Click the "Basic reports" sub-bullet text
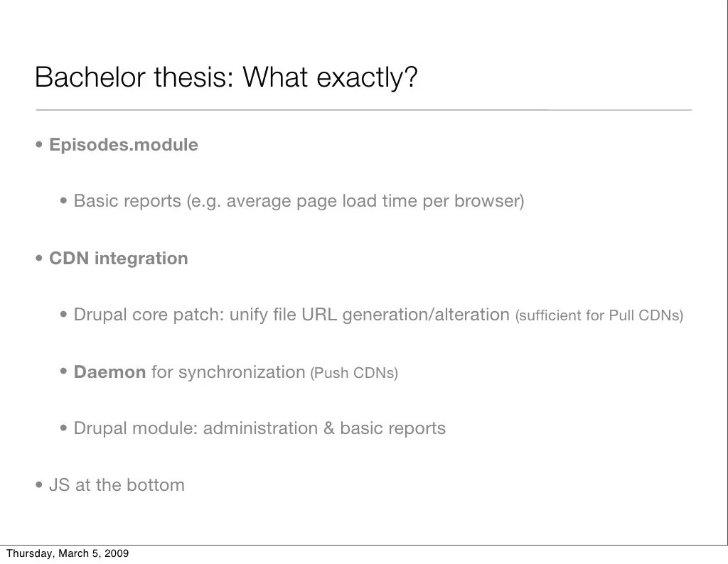728x564 pixels. pos(299,201)
